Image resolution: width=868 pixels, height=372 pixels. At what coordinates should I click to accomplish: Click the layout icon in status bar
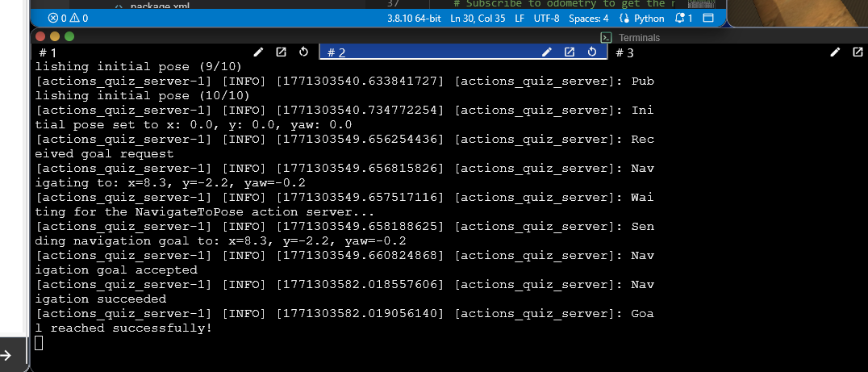708,18
